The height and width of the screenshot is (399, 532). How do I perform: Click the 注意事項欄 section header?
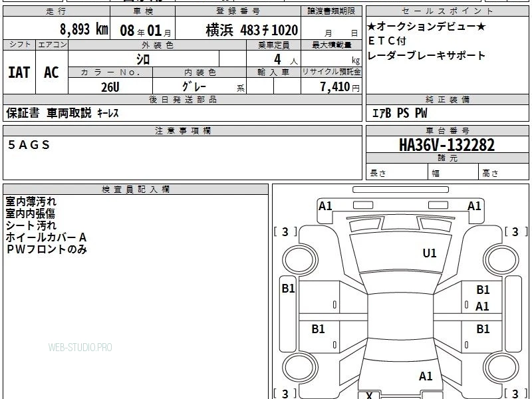tap(182, 130)
